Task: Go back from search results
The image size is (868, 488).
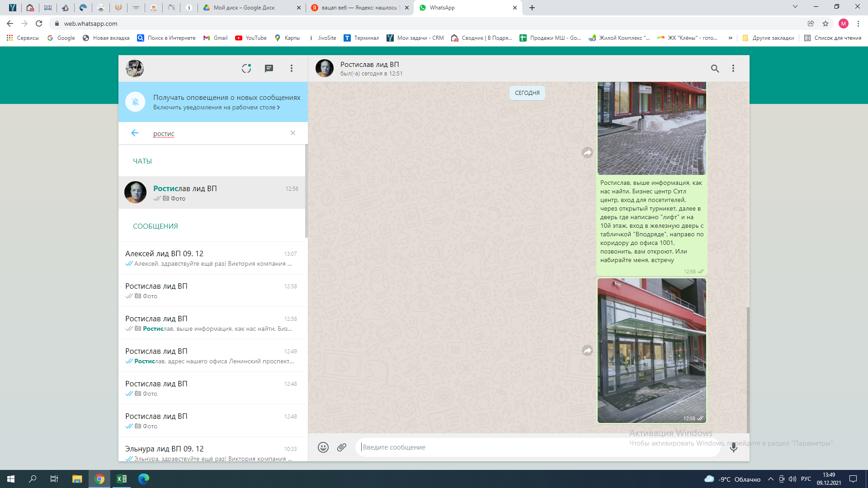Action: [135, 133]
